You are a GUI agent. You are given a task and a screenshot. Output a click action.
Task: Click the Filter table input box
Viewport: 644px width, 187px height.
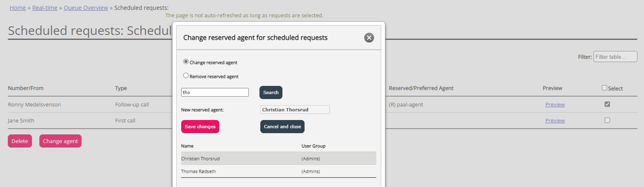pyautogui.click(x=615, y=57)
